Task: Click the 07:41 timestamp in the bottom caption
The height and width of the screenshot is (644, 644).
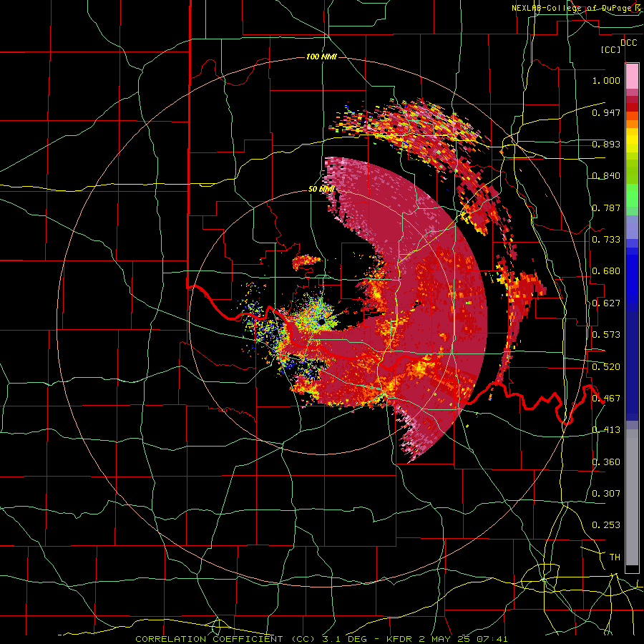Action: pos(492,639)
